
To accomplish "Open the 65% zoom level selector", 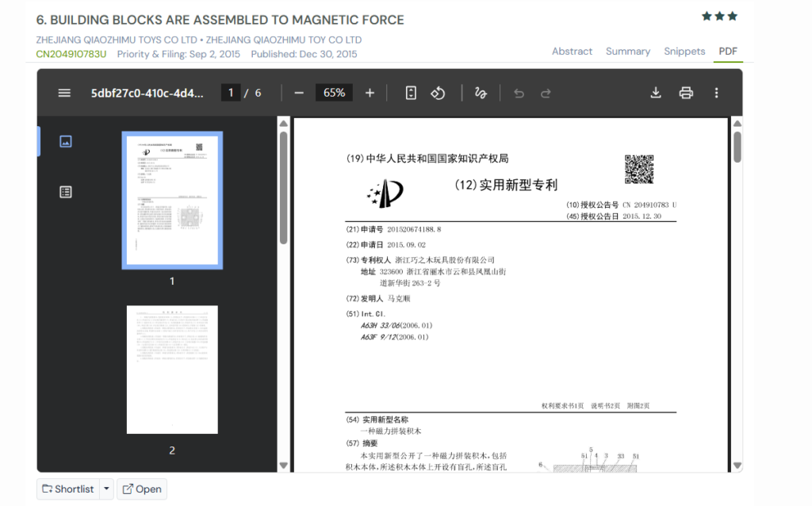I will [x=334, y=92].
